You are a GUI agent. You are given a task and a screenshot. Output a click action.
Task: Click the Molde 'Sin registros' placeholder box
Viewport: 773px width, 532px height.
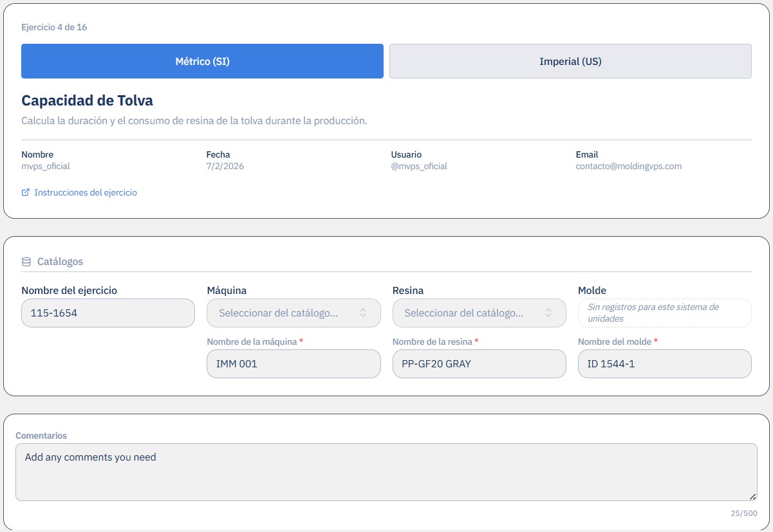[x=664, y=313]
